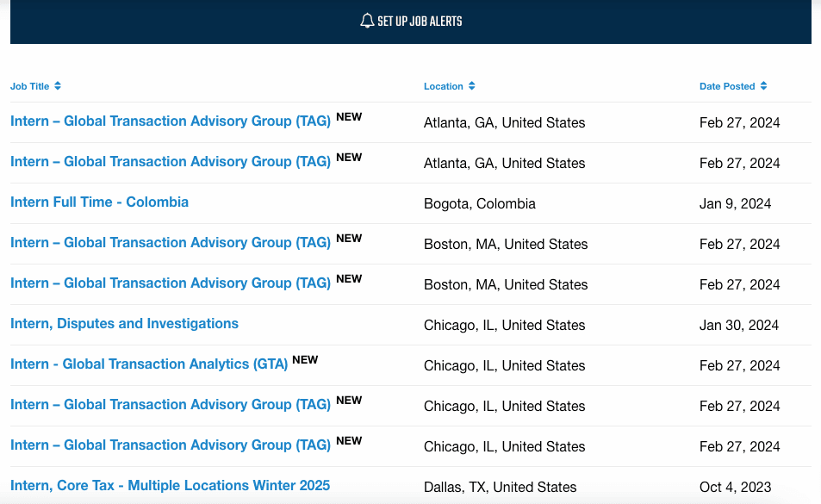The height and width of the screenshot is (504, 821).
Task: Open the first Atlanta TAG intern listing
Action: point(171,121)
